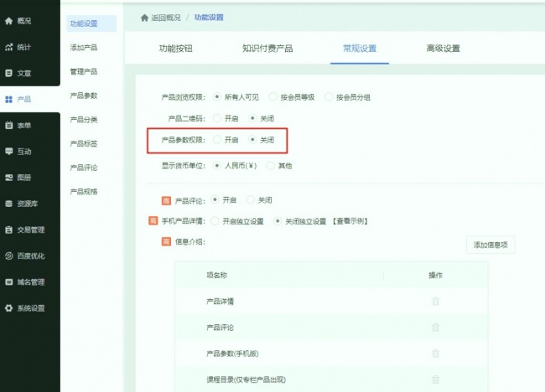The image size is (545, 392).
Task: Switch to the 常规设置 tab
Action: 360,49
